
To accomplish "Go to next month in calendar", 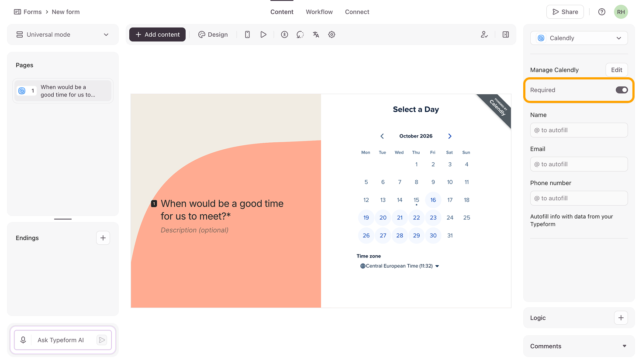I will (x=450, y=136).
